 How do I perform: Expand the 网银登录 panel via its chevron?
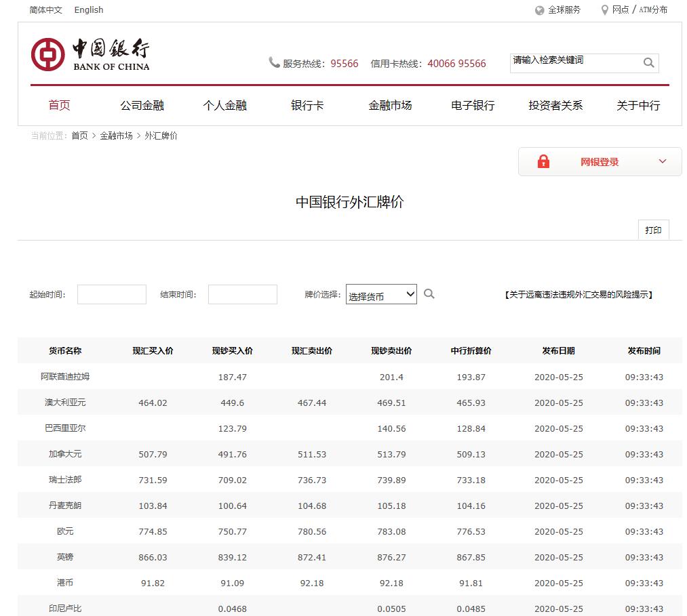click(x=663, y=161)
